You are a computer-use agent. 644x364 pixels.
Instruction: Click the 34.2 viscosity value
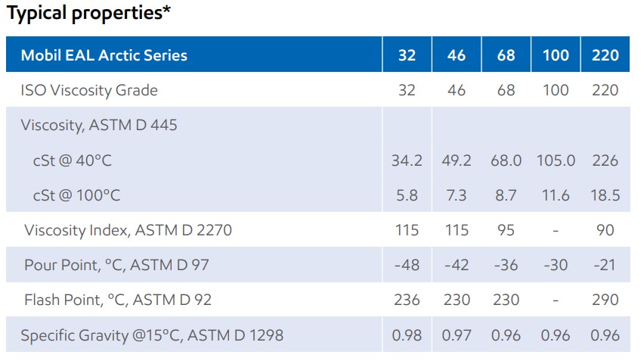click(x=407, y=160)
